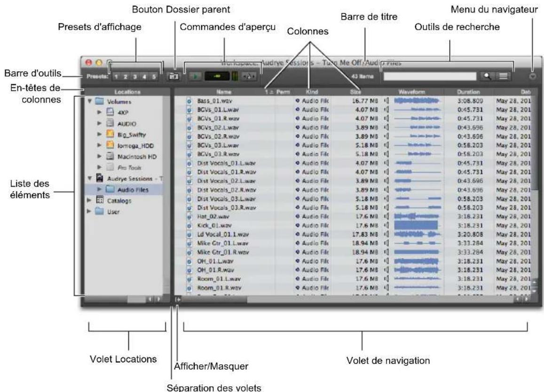
Task: Toggle the Show/Hide Locations pane icon
Action: pyautogui.click(x=178, y=299)
